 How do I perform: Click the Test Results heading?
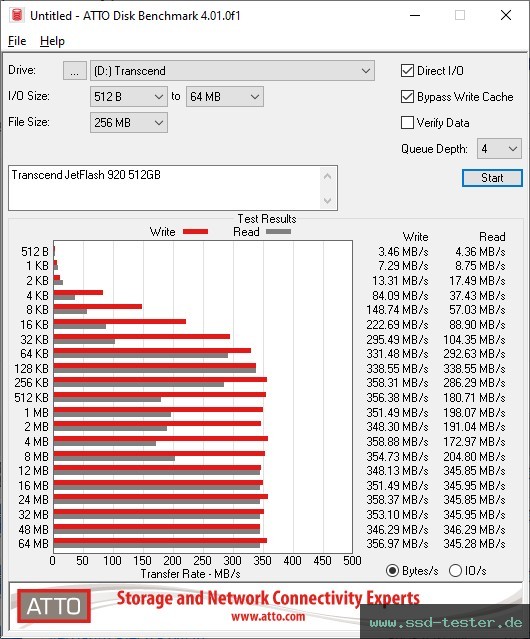click(x=267, y=219)
